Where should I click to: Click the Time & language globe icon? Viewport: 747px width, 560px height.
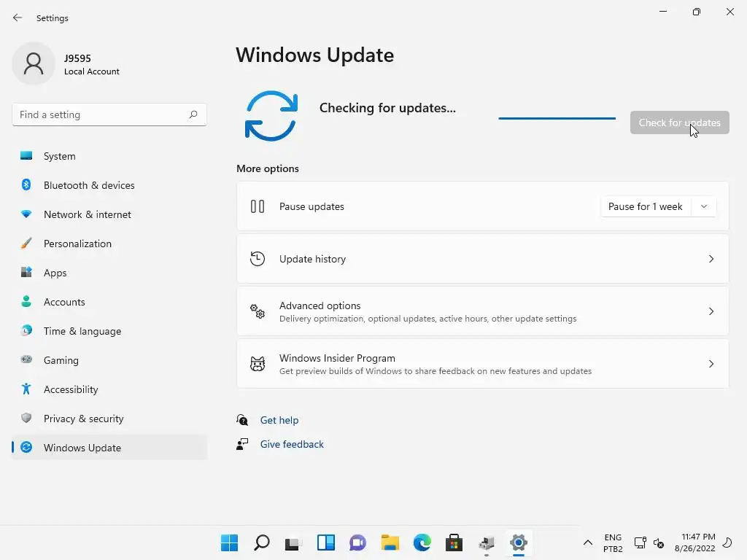pos(26,330)
